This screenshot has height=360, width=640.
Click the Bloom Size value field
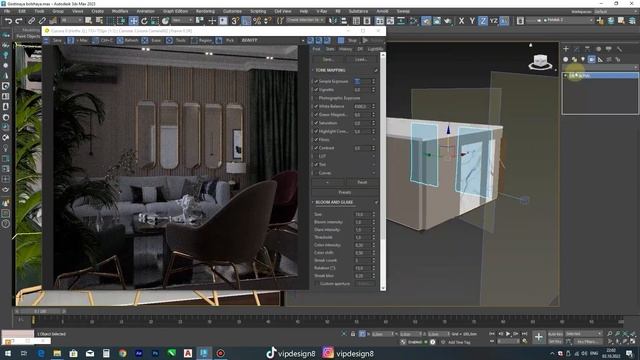(362, 214)
